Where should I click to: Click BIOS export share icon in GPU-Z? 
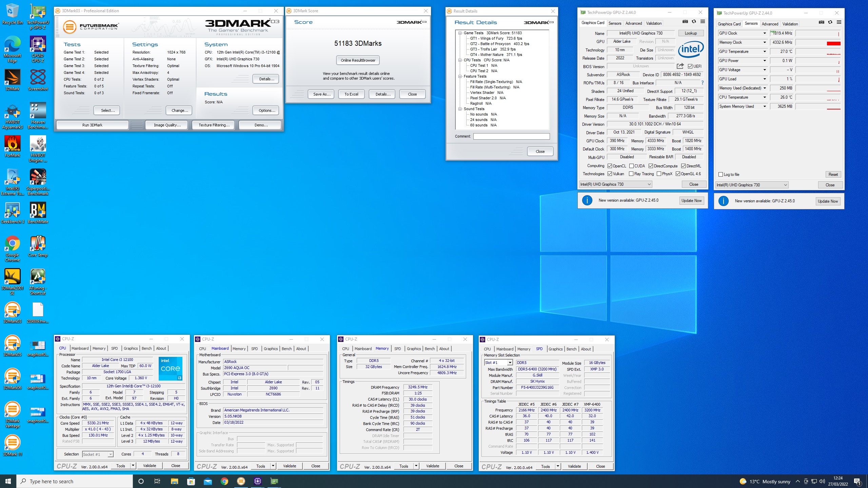[680, 66]
